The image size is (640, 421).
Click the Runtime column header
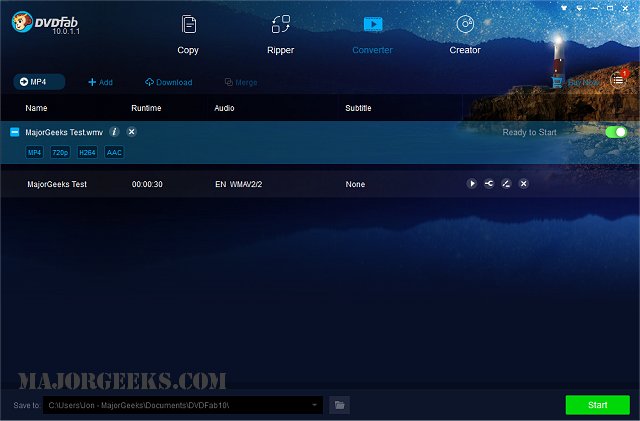point(146,108)
